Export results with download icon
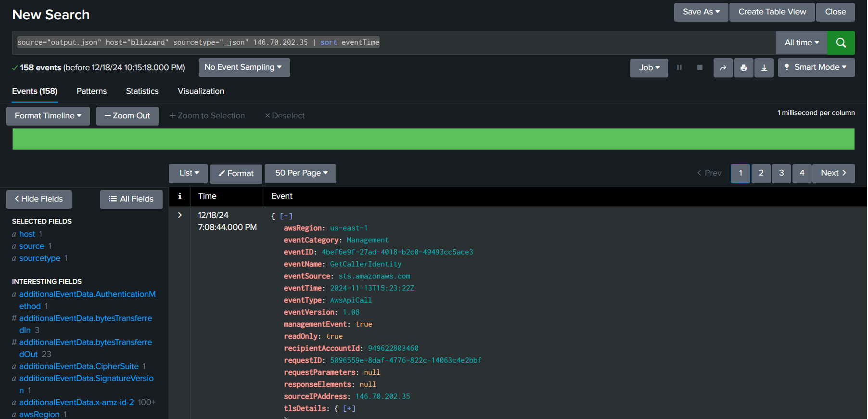Screen dimensions: 868x419 tap(764, 68)
